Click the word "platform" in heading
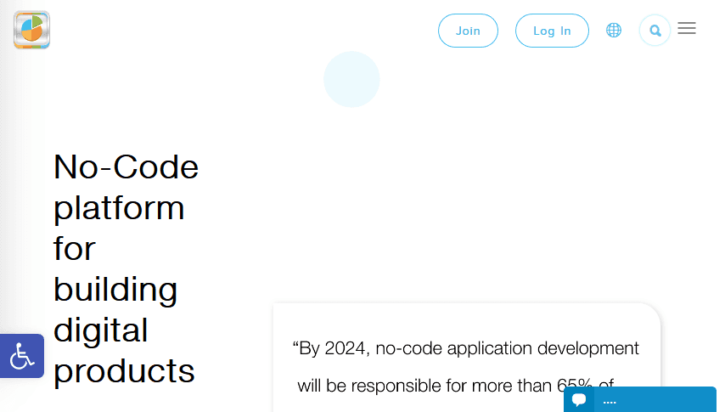The image size is (725, 412). pyautogui.click(x=119, y=208)
